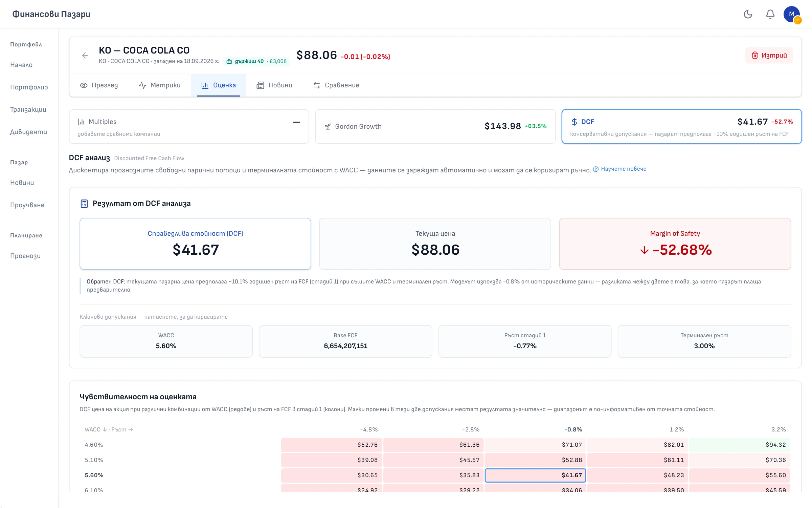Open user profile avatar M
This screenshot has width=812, height=508.
[x=792, y=14]
